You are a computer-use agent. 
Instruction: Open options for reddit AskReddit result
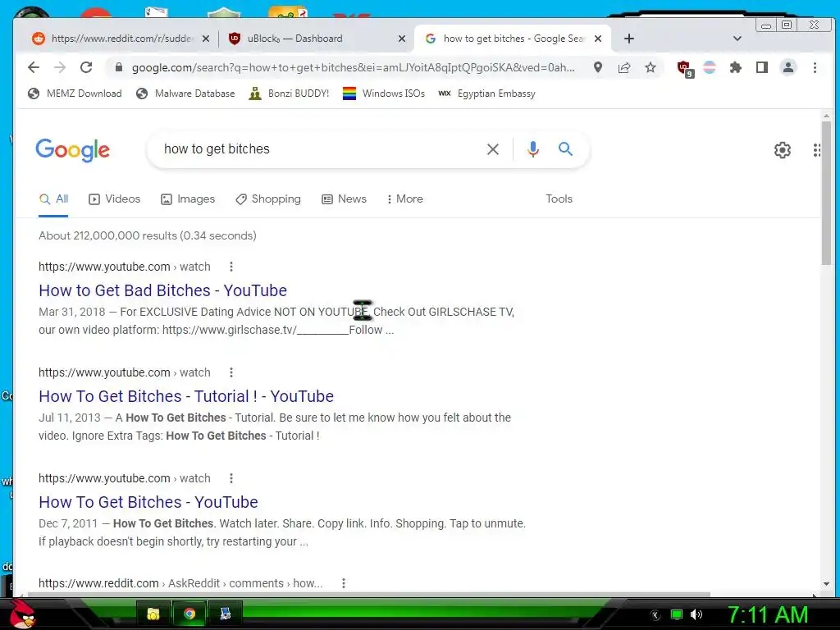(344, 583)
